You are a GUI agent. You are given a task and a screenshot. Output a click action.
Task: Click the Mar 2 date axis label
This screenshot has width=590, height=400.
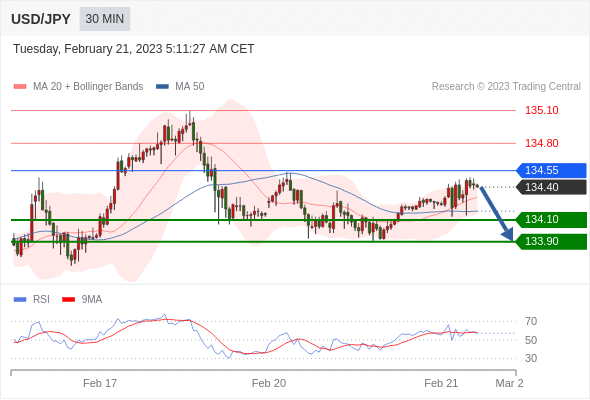tap(509, 383)
